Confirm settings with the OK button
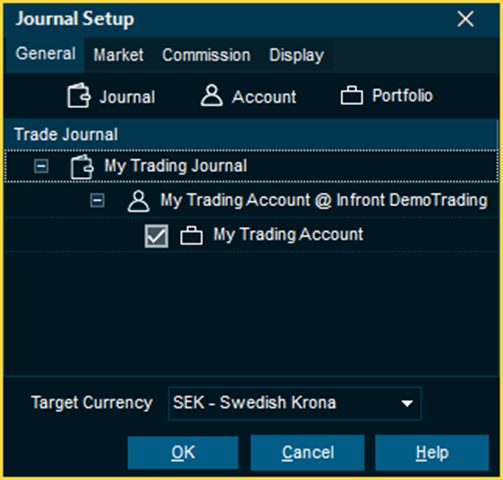Viewport: 503px width, 480px height. coord(183,452)
